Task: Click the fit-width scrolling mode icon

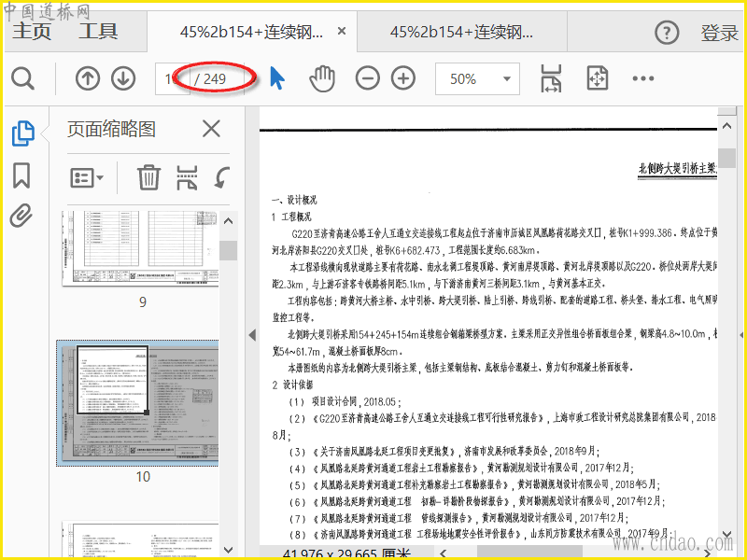Action: [x=551, y=78]
